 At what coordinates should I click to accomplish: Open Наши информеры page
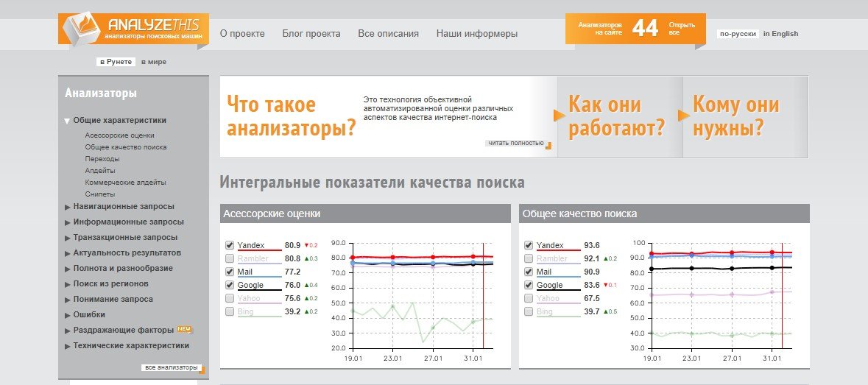pos(476,34)
